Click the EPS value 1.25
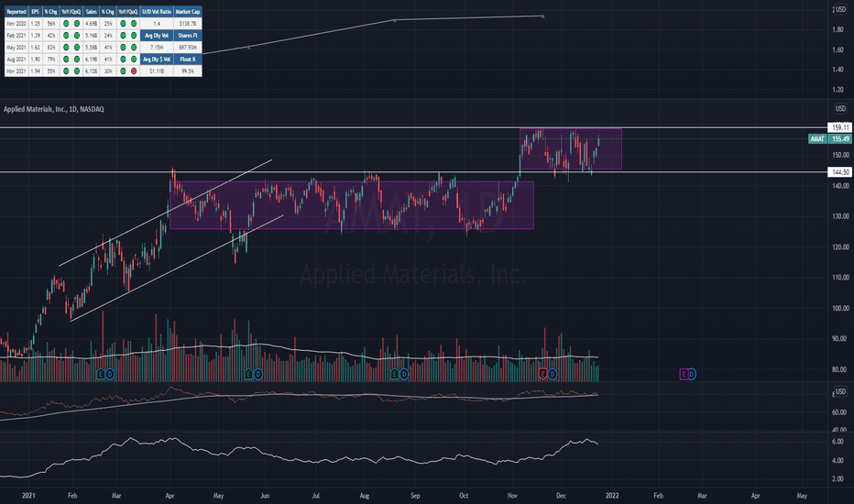The width and height of the screenshot is (854, 504). point(36,24)
